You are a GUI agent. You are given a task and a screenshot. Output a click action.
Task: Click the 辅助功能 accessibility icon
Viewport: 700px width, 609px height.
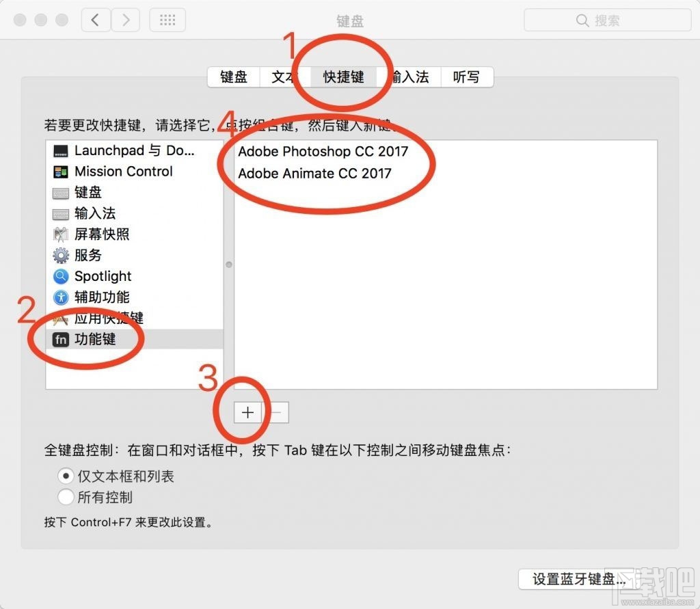tap(62, 297)
